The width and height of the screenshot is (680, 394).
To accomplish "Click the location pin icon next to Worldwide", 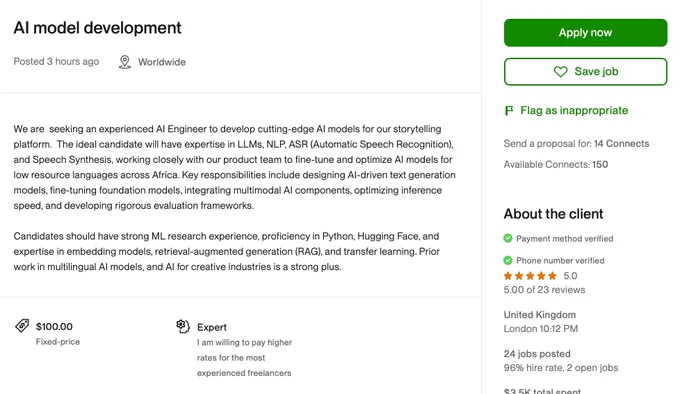I will [124, 62].
